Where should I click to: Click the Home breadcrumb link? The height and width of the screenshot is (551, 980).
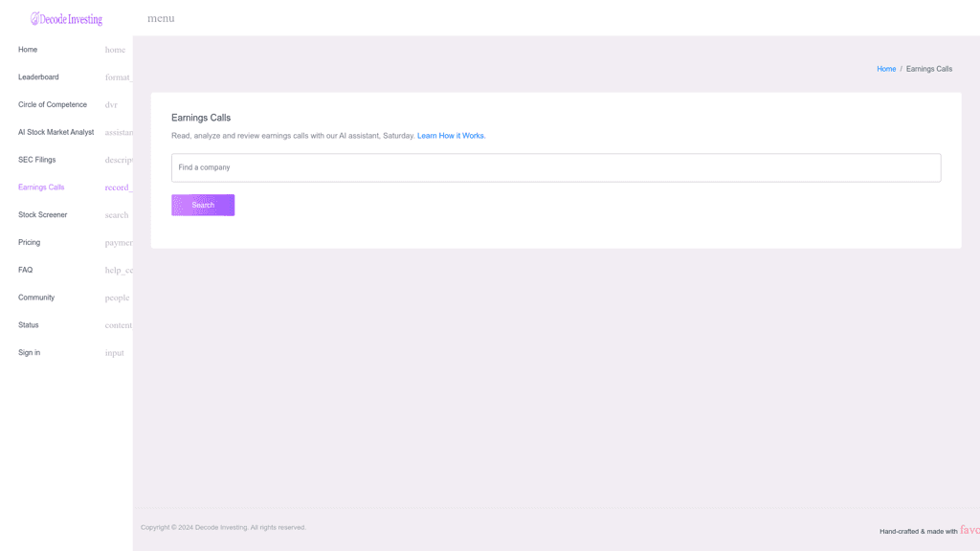886,69
